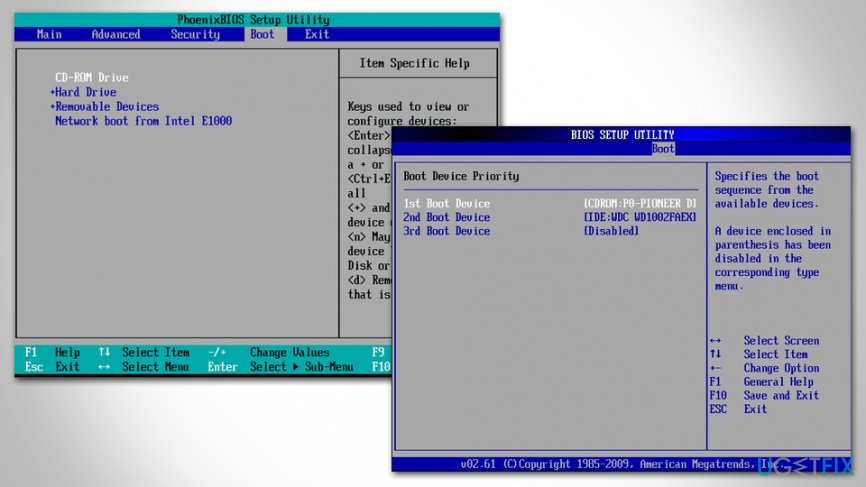Click the ESC Exit legend in BIOS Setup
This screenshot has width=866, height=487.
click(738, 409)
